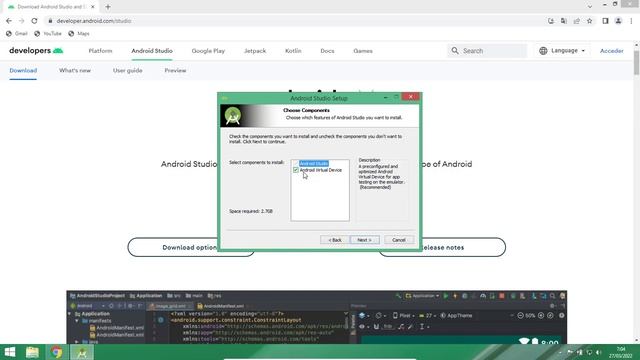The height and width of the screenshot is (360, 640).
Task: Open the Windows Start button
Action: (x=10, y=352)
